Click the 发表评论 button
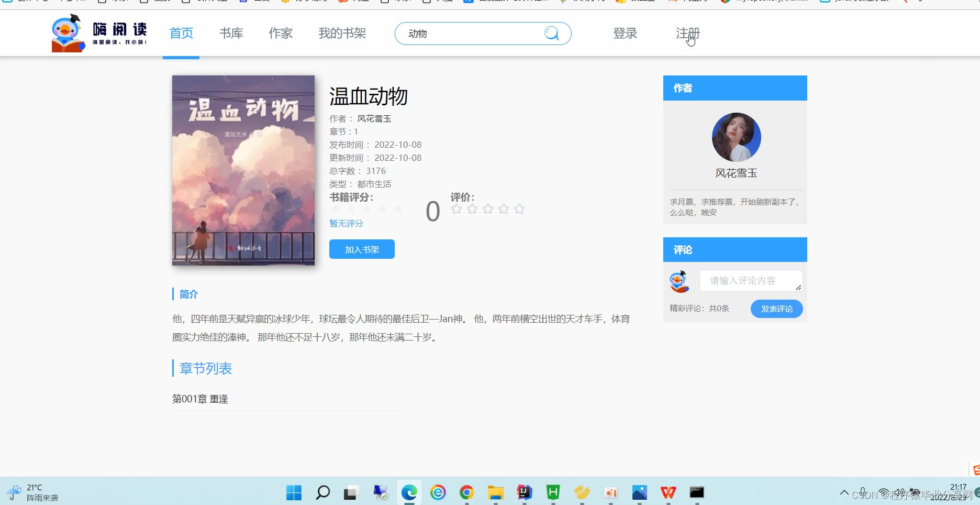The width and height of the screenshot is (980, 505). [x=776, y=309]
